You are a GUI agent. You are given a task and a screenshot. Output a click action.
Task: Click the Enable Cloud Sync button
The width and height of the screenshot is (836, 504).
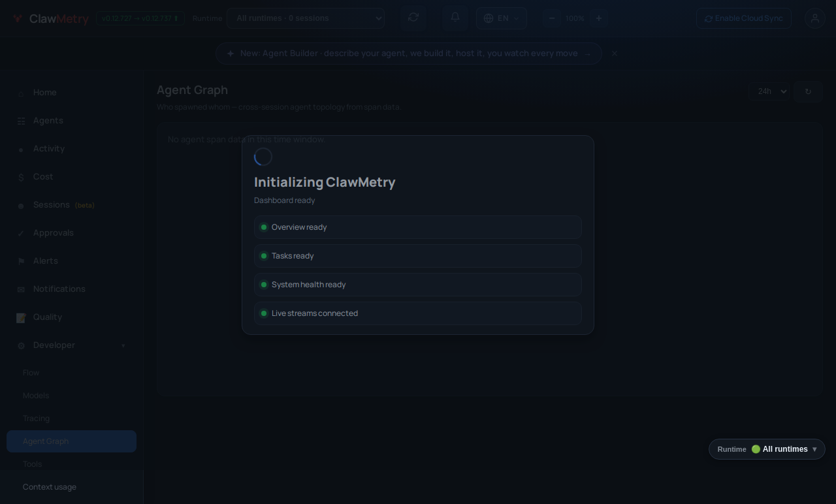pyautogui.click(x=743, y=18)
